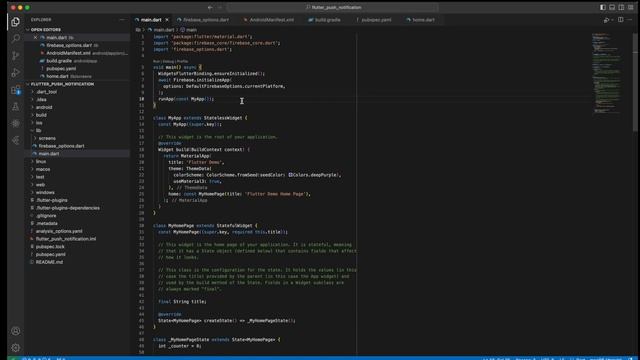Select home.dart in Open Editors

pos(57,76)
